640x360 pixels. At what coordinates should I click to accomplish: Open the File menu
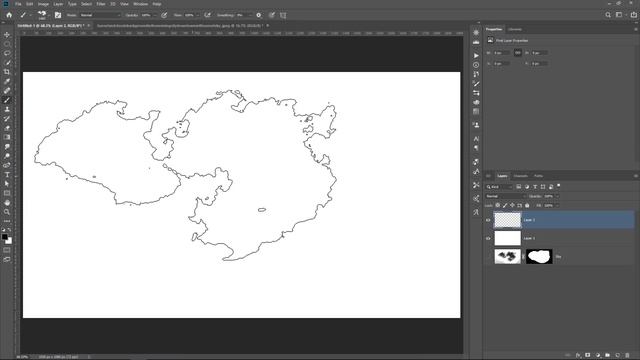click(x=18, y=4)
